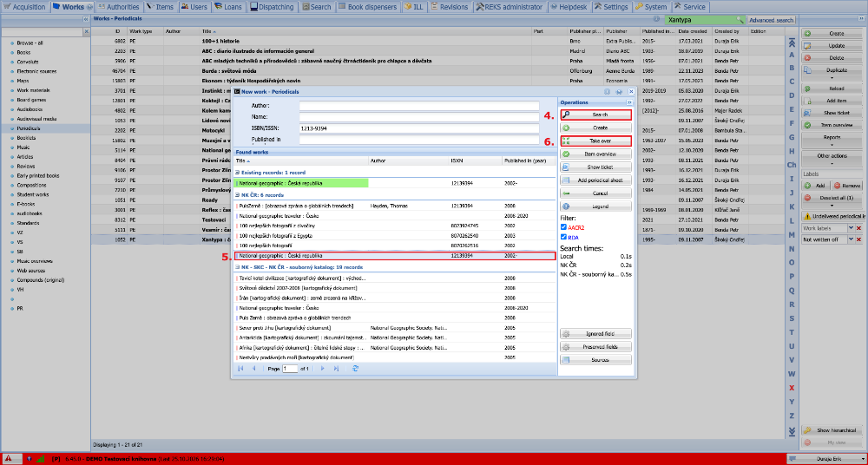Select Early printed books in the left sidebar

tap(38, 175)
